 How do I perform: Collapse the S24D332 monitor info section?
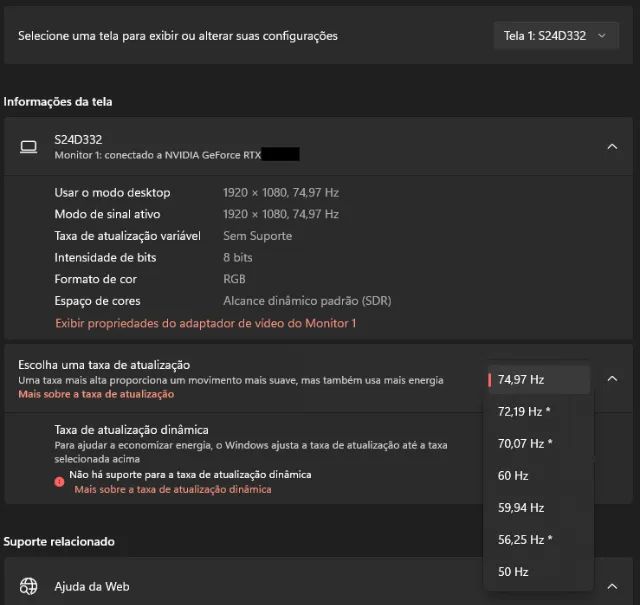tap(612, 147)
